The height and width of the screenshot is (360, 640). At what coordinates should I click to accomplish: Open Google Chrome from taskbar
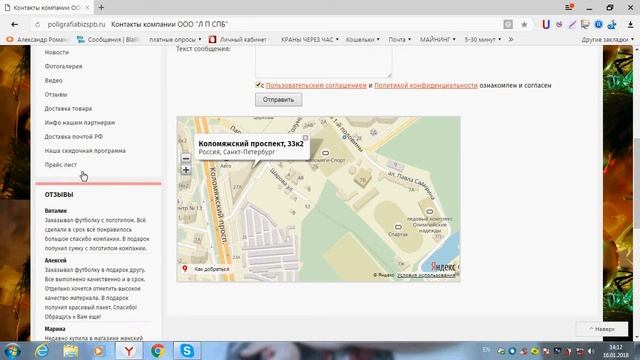click(x=158, y=351)
